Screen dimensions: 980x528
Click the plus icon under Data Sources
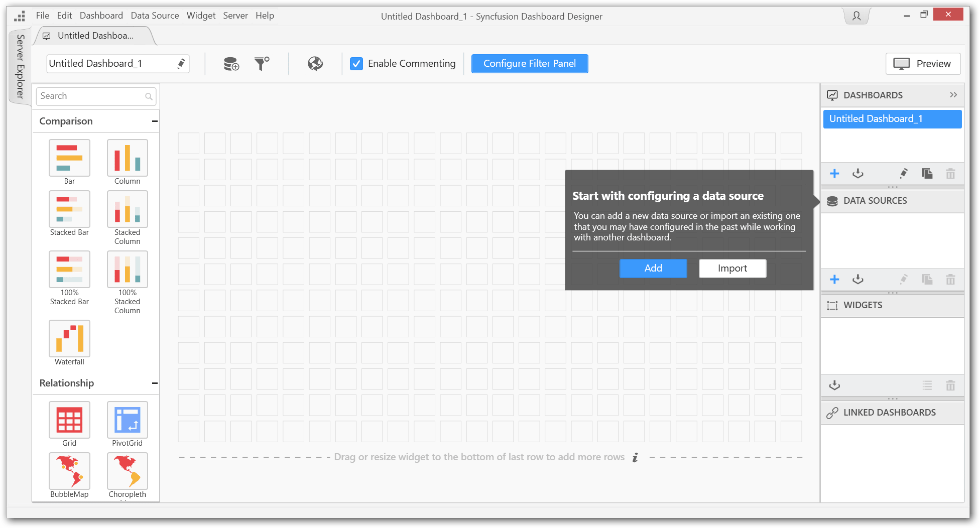coord(834,280)
